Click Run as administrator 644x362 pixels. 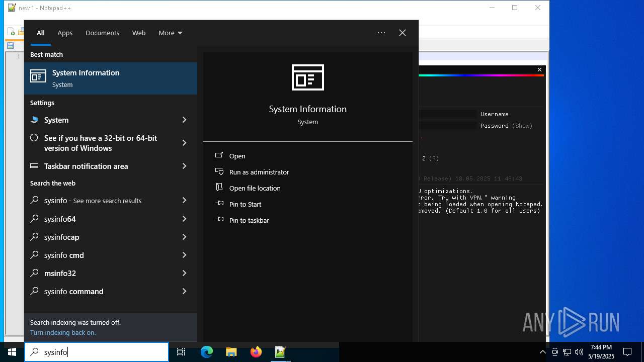259,172
